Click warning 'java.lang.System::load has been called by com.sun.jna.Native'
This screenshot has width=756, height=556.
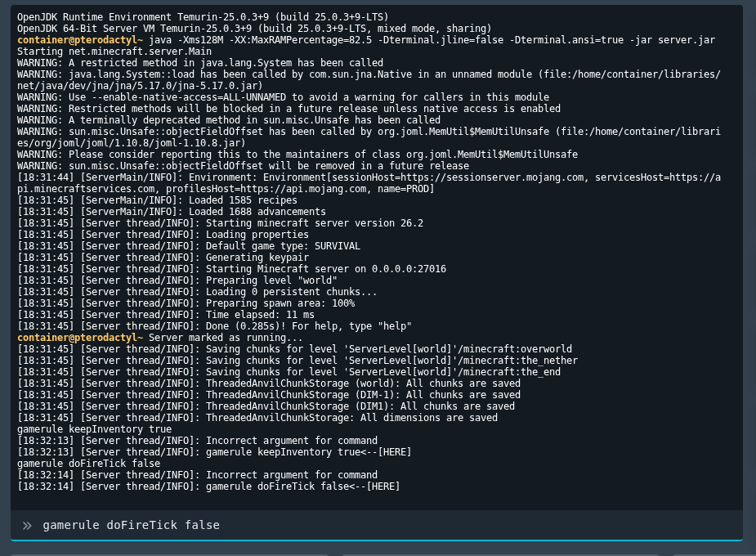[x=369, y=80]
